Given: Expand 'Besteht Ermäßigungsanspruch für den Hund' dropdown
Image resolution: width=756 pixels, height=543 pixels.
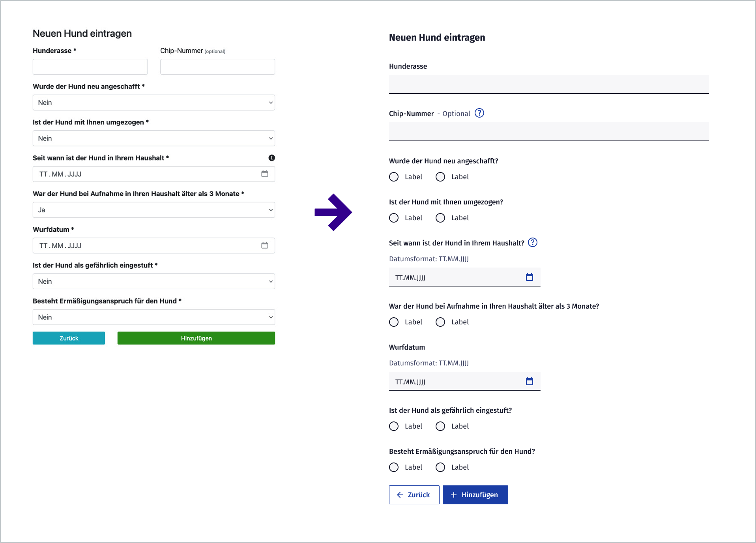Looking at the screenshot, I should [154, 317].
